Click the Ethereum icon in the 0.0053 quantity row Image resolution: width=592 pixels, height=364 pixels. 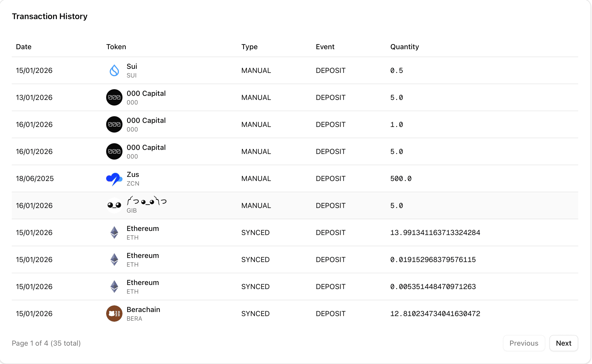(114, 287)
